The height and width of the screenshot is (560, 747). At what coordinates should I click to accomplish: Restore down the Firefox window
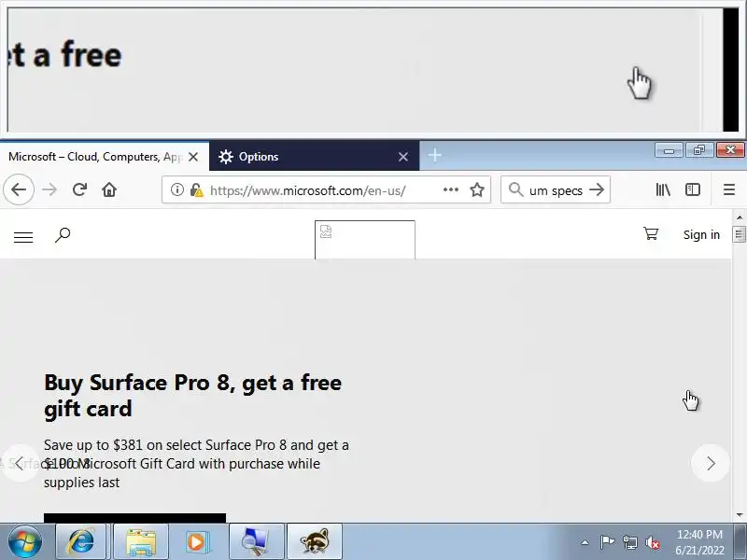[x=698, y=150]
